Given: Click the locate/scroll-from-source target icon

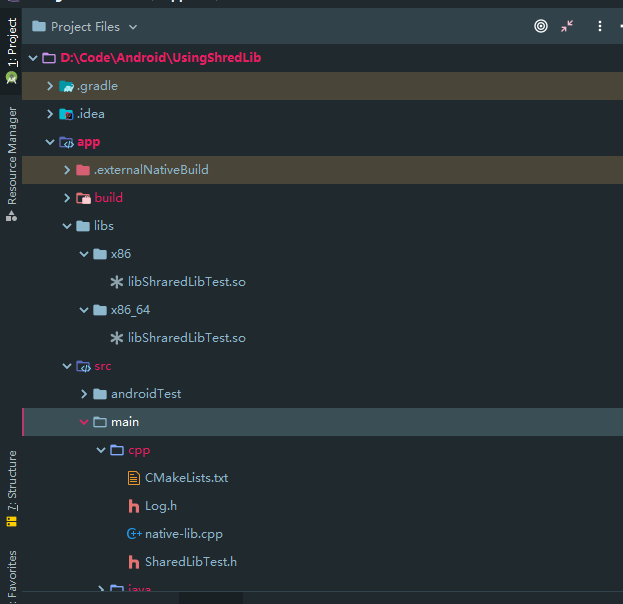Looking at the screenshot, I should pyautogui.click(x=540, y=26).
